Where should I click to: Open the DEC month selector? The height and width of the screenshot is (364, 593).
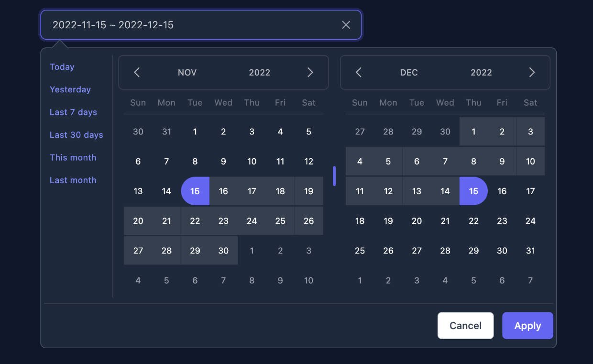[x=409, y=72]
